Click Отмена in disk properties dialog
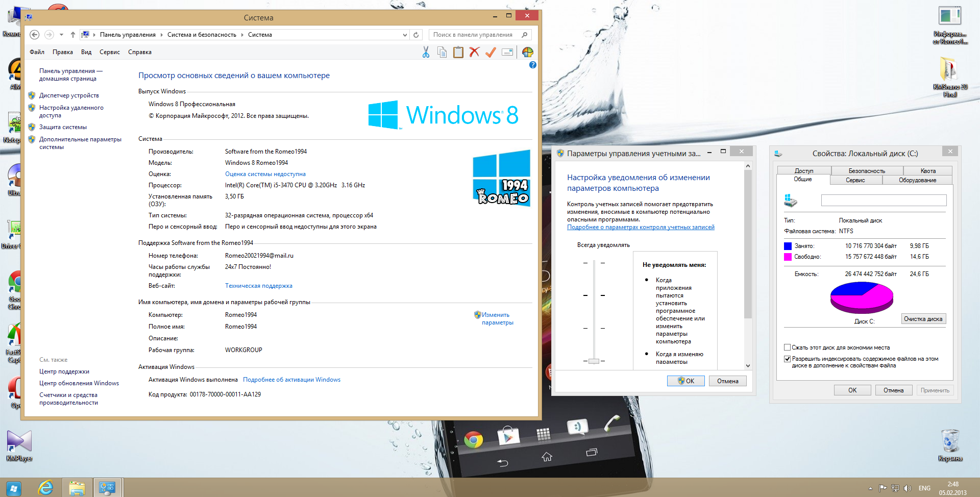Viewport: 980px width, 497px height. (893, 390)
